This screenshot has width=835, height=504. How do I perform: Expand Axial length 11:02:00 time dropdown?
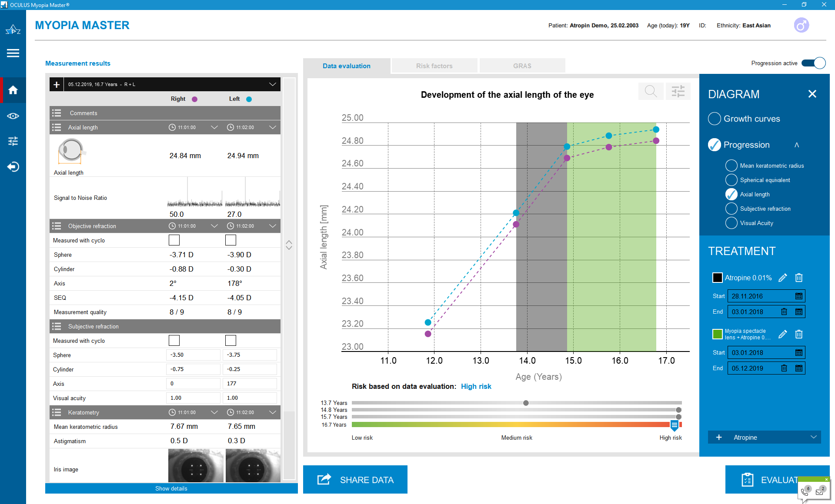(272, 127)
